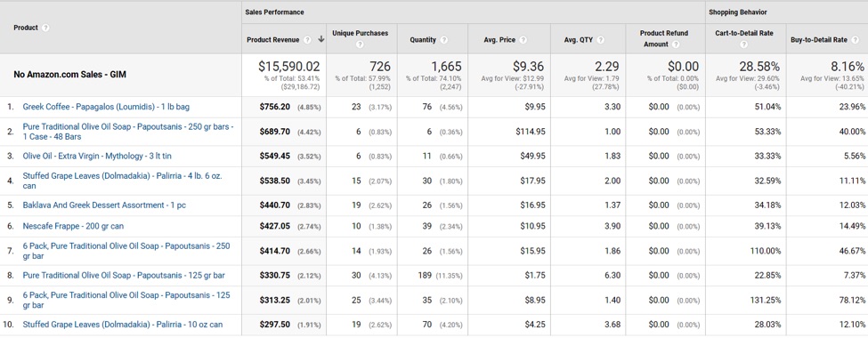Select Nescafe Frappe revenue $427.05

point(274,226)
